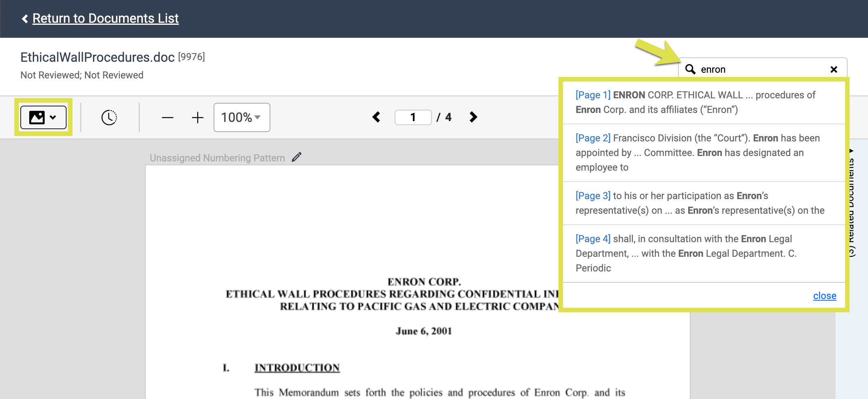Go to the next page arrow

(473, 117)
